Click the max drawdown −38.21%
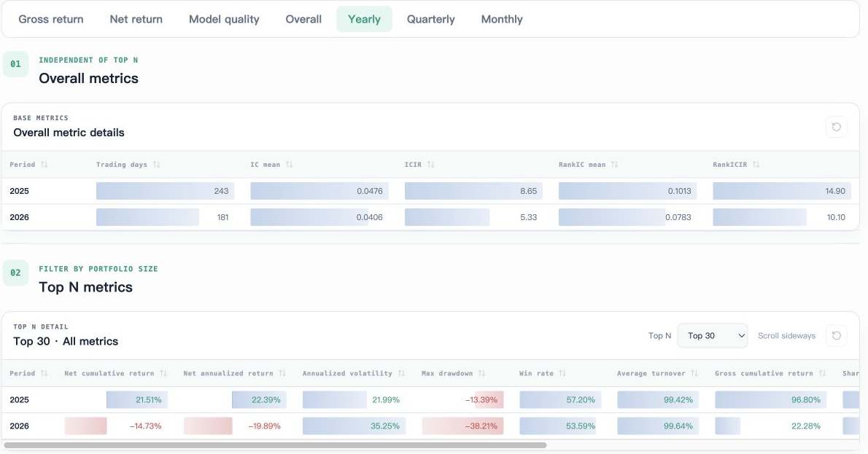The image size is (868, 454). click(481, 426)
